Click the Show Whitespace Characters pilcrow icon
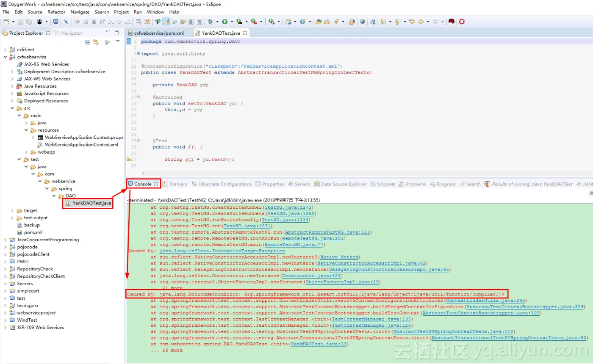 click(200, 21)
